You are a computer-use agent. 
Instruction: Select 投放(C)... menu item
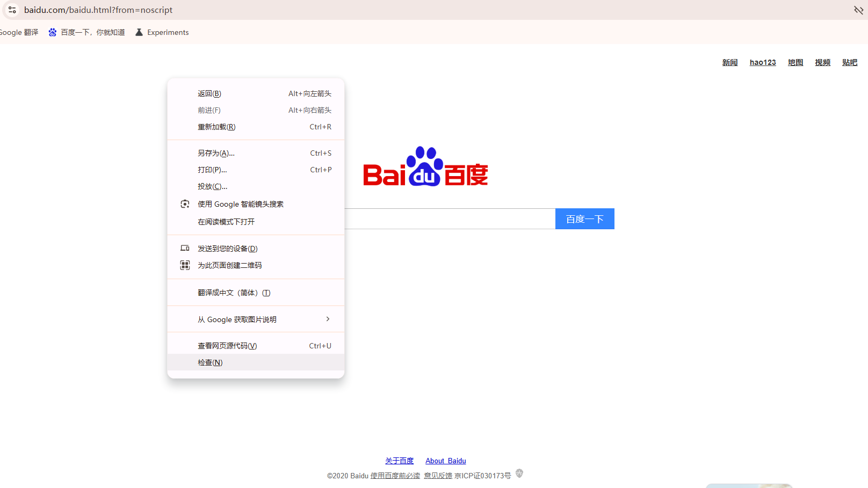coord(256,186)
